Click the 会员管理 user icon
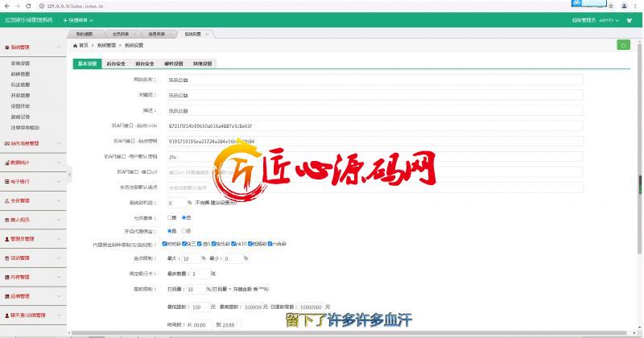 coord(7,201)
